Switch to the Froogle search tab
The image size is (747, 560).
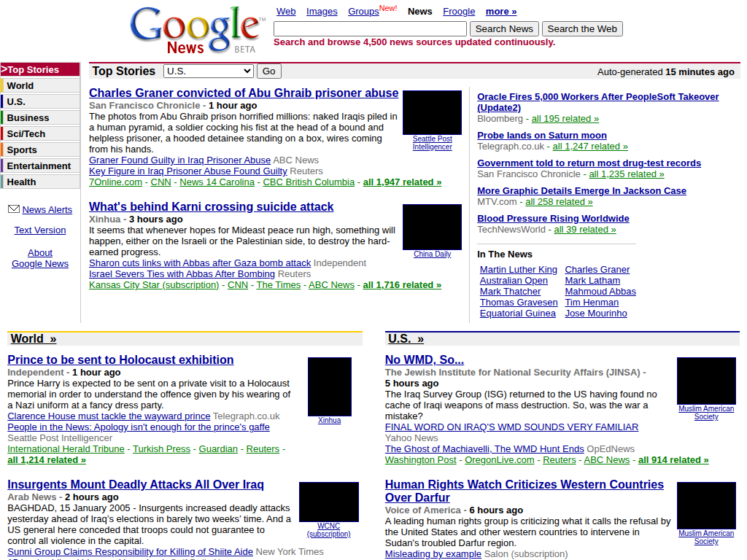[x=459, y=12]
